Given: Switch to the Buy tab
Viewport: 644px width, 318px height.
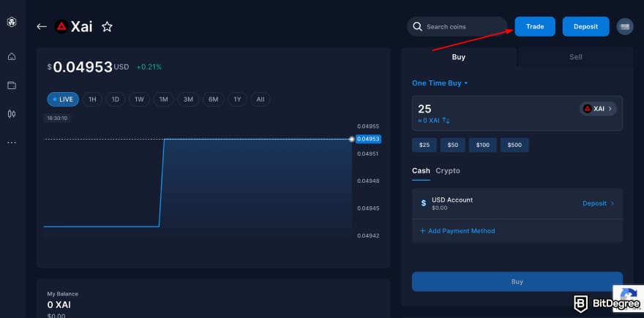Looking at the screenshot, I should (x=459, y=57).
